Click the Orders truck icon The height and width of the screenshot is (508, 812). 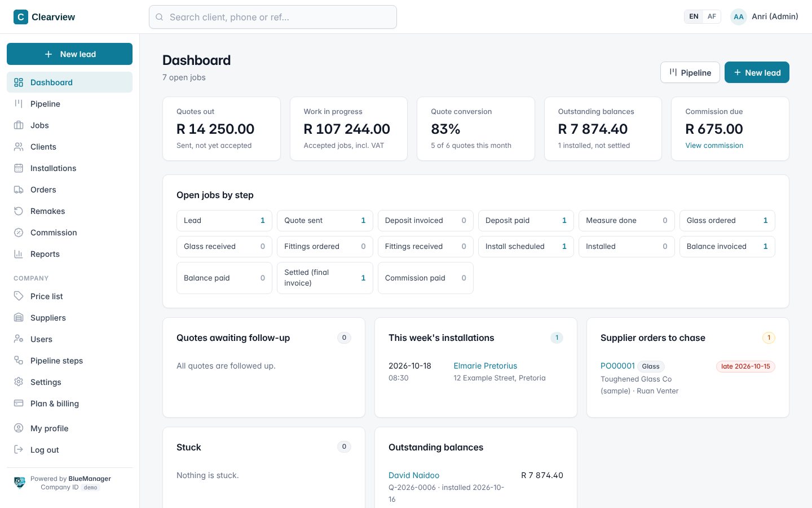19,190
